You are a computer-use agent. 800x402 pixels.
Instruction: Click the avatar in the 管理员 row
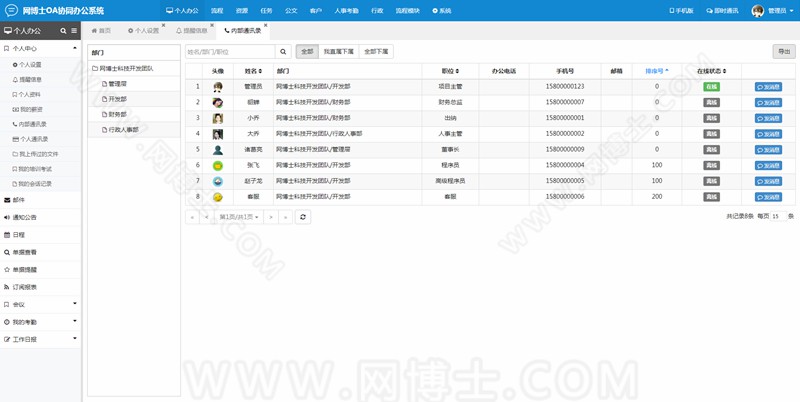218,87
